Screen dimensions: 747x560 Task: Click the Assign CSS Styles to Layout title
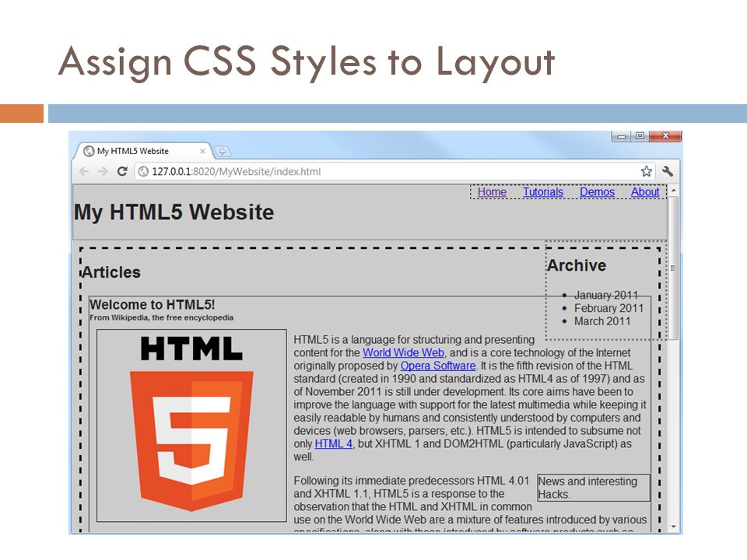pyautogui.click(x=307, y=62)
